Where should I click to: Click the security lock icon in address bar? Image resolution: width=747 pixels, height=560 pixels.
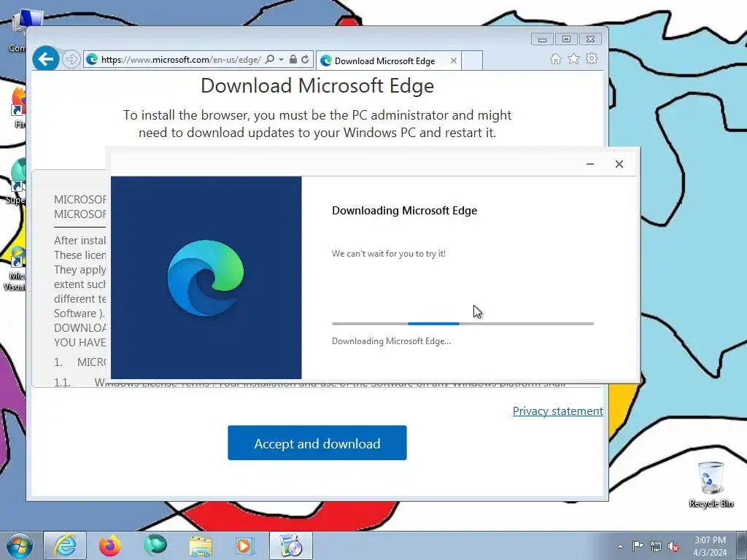293,60
